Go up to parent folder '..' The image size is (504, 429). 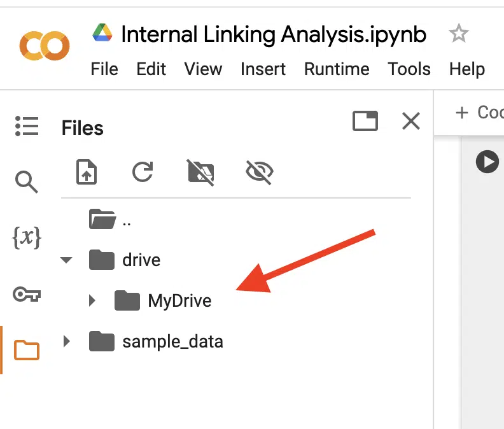point(110,220)
